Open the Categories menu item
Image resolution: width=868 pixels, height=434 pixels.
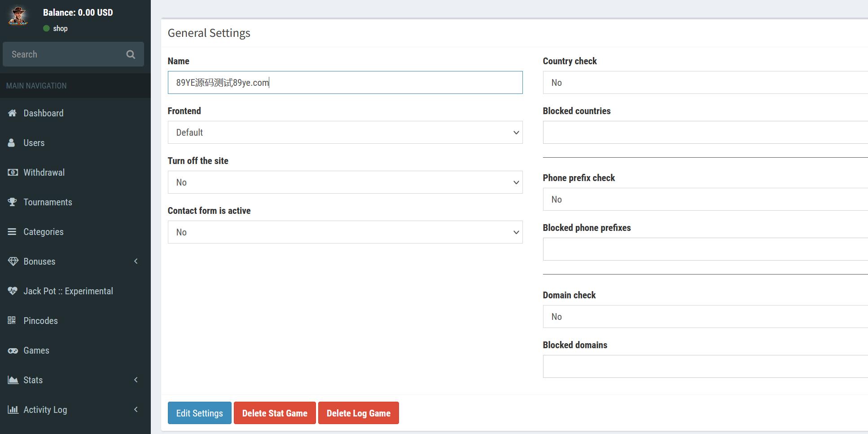pos(43,232)
